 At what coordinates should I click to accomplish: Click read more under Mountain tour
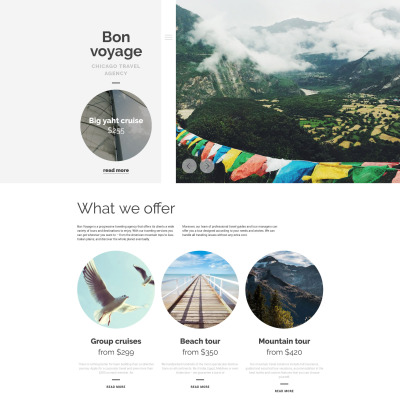[x=284, y=391]
